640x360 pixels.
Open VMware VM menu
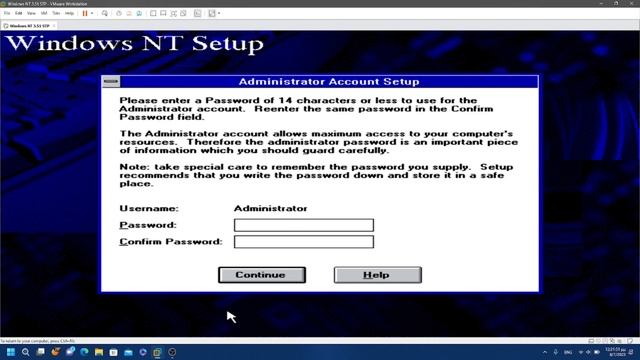point(44,13)
